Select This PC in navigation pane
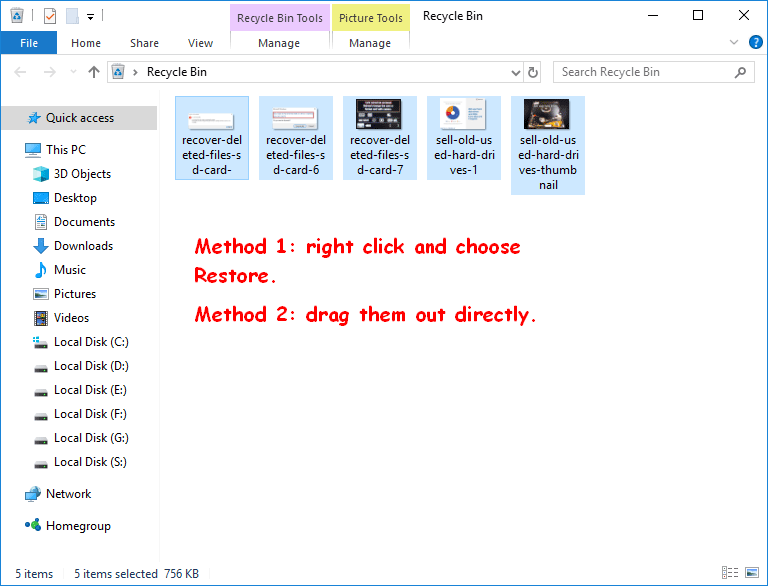The image size is (768, 586). tap(66, 150)
